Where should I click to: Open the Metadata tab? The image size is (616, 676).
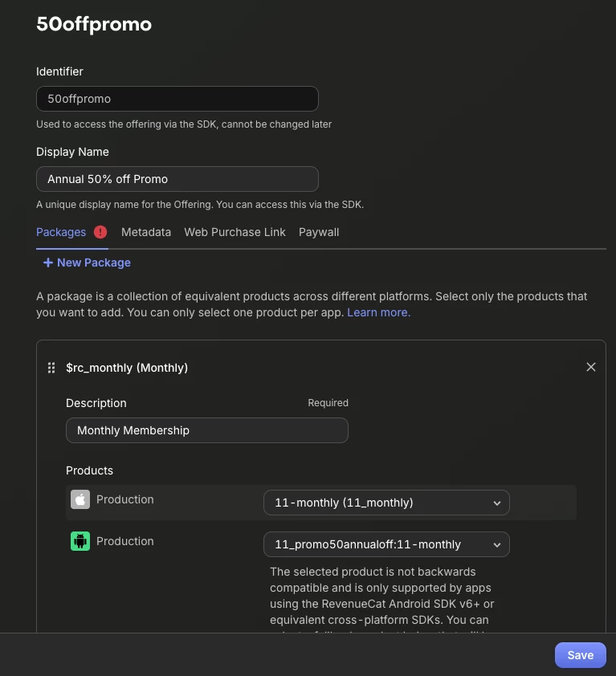coord(146,232)
